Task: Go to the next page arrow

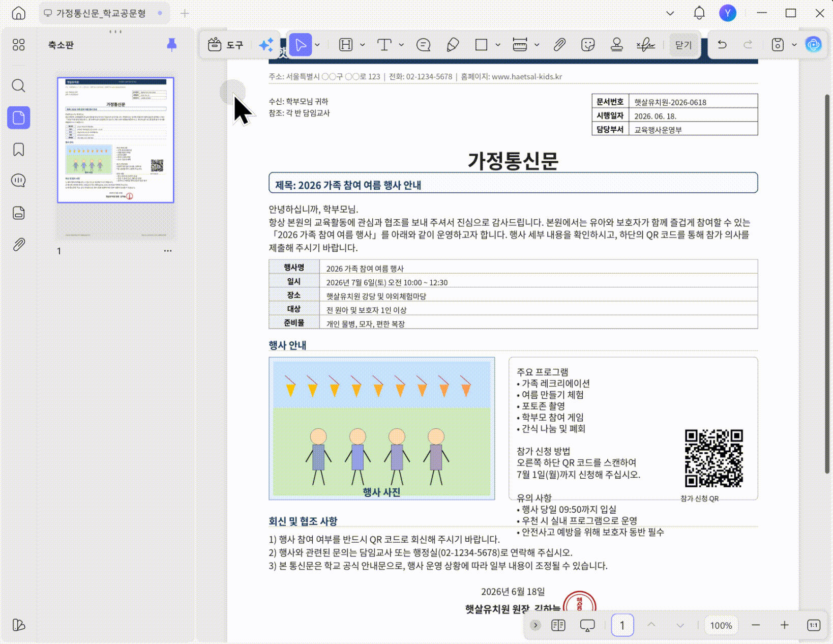Action: pos(680,625)
